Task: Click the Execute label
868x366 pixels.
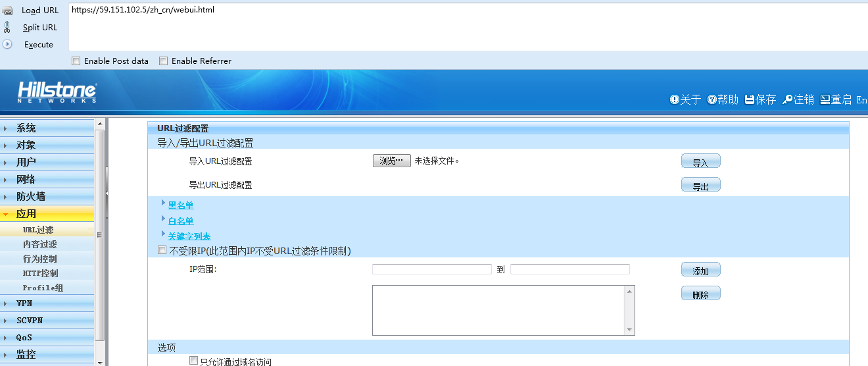Action: tap(39, 45)
